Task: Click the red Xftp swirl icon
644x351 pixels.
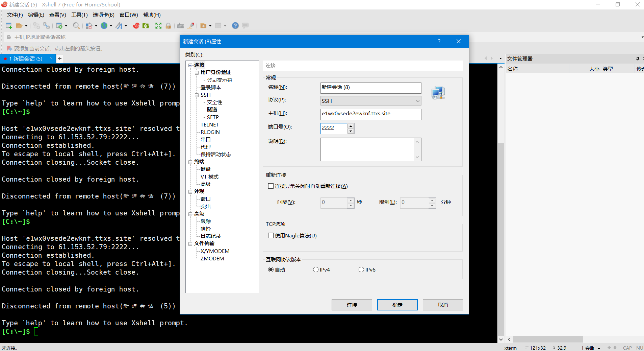Action: click(x=136, y=26)
